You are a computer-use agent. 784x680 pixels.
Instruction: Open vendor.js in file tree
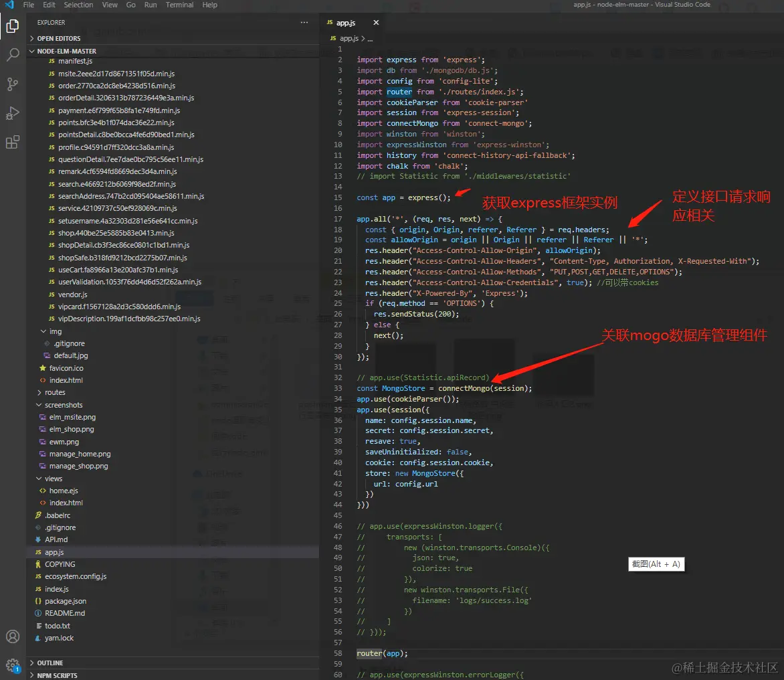tap(72, 294)
